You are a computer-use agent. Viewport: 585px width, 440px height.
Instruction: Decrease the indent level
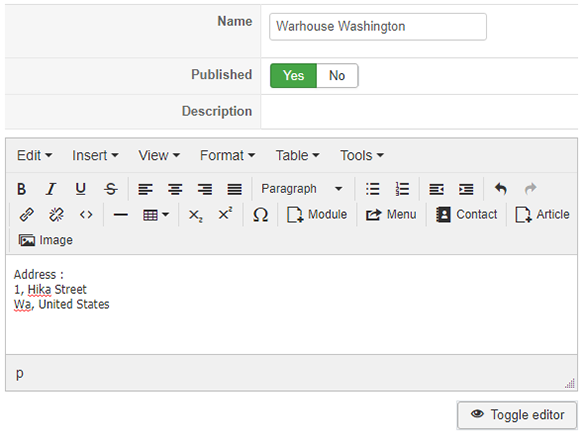(x=437, y=189)
